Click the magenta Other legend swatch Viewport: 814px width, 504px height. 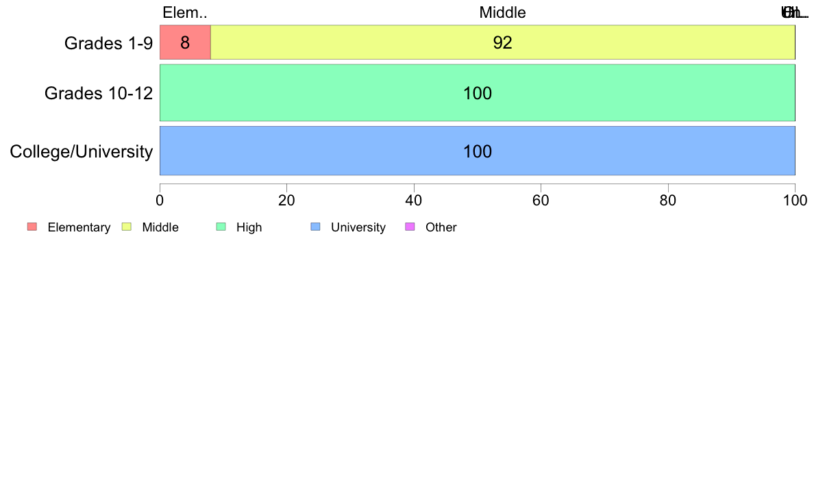[410, 227]
